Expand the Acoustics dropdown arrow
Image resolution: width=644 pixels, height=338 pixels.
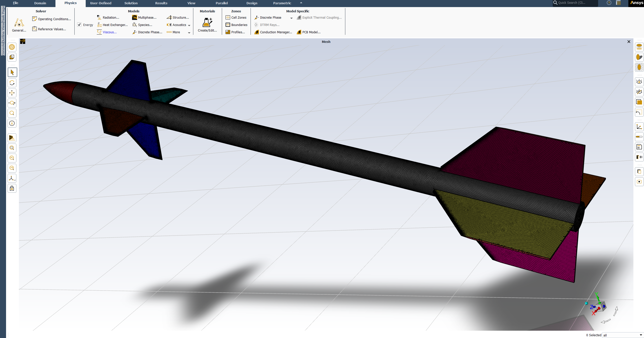(189, 25)
